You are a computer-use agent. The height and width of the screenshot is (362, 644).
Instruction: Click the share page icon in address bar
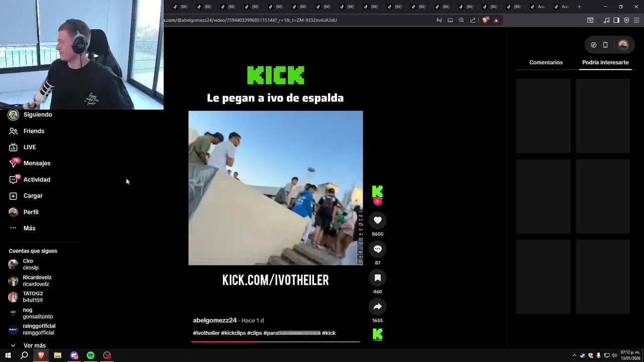pyautogui.click(x=473, y=20)
